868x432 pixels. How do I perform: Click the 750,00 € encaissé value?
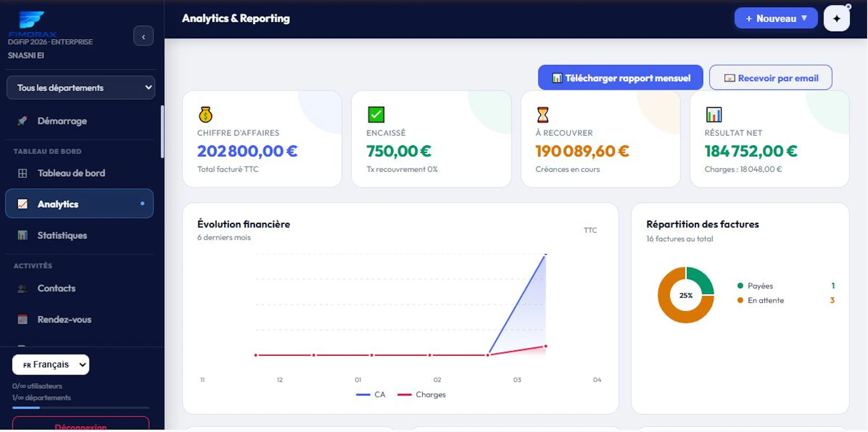tap(399, 151)
